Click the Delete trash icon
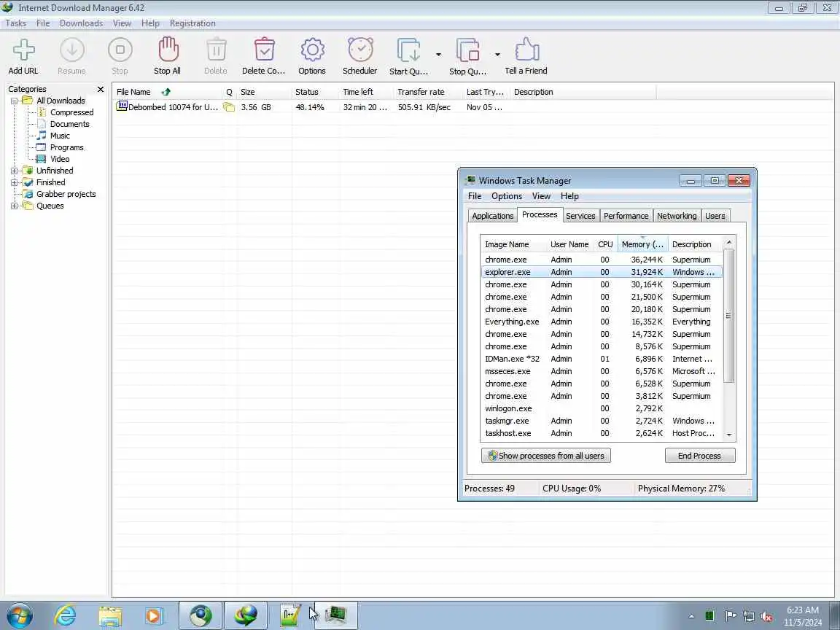This screenshot has width=840, height=630. click(x=216, y=50)
